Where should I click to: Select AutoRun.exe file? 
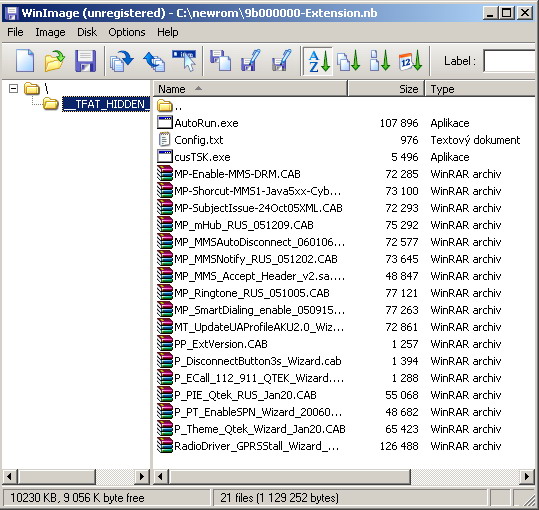pos(206,123)
